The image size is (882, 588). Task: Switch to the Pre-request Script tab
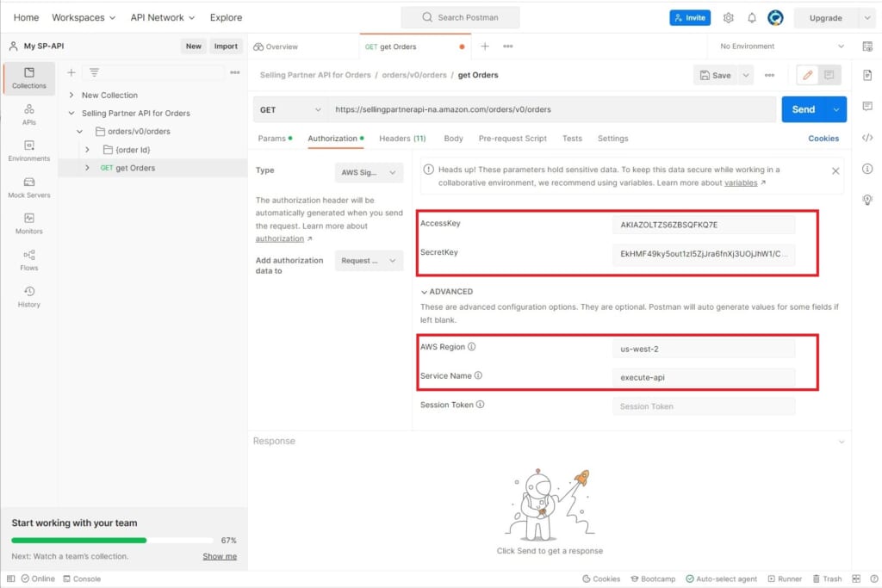coord(512,139)
